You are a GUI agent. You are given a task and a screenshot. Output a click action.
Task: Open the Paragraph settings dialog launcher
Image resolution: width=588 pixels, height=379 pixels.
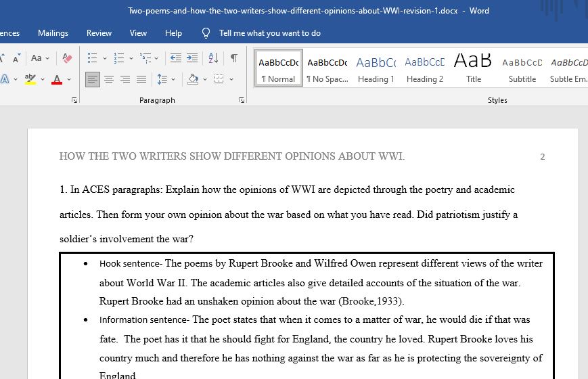tap(241, 100)
